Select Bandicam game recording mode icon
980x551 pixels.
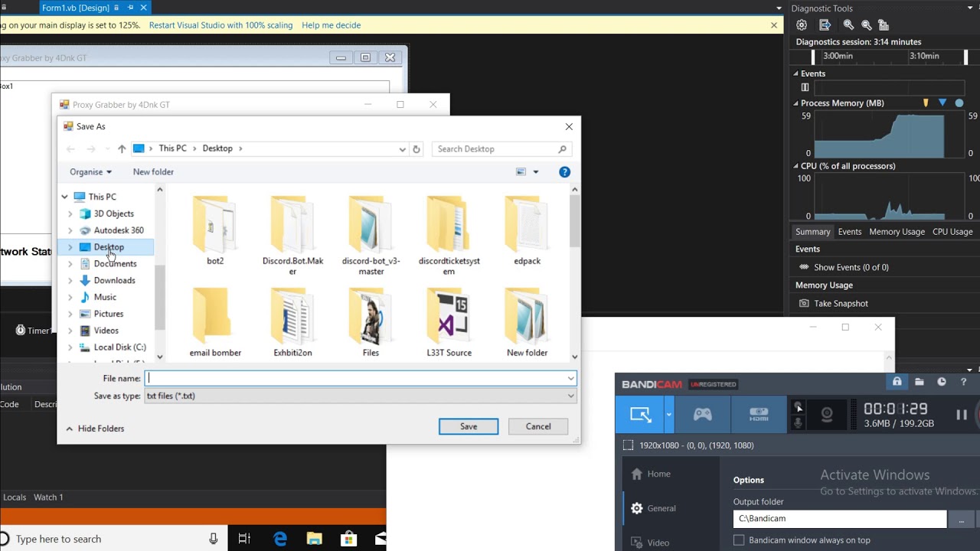pyautogui.click(x=702, y=415)
